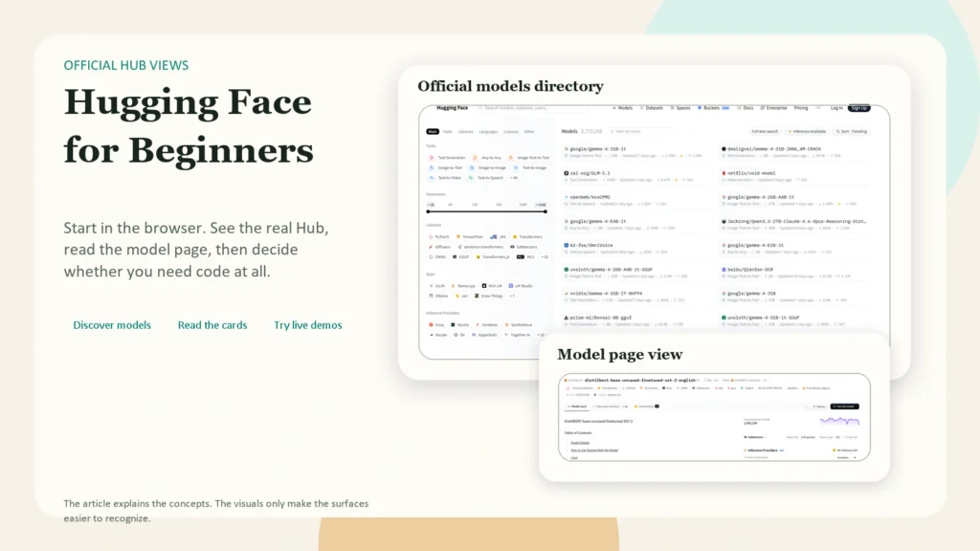Filter by Transformers.js library
The height and width of the screenshot is (551, 980).
coord(493,256)
